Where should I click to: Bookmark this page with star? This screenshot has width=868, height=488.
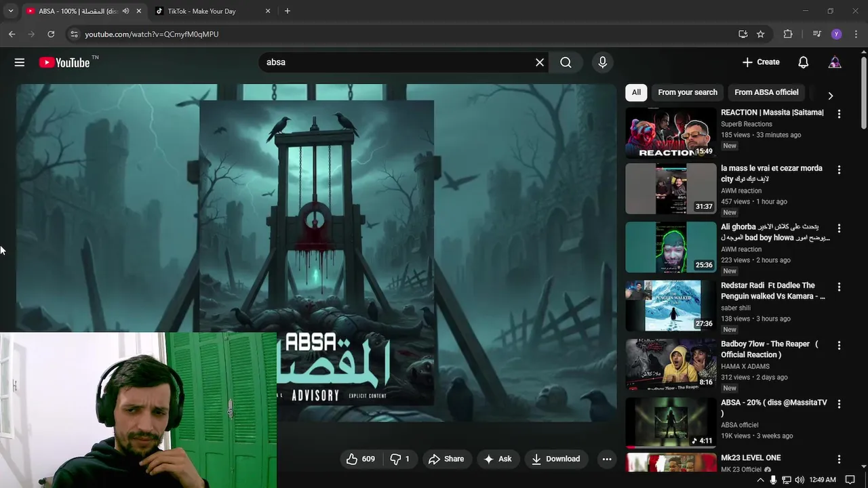(x=761, y=34)
